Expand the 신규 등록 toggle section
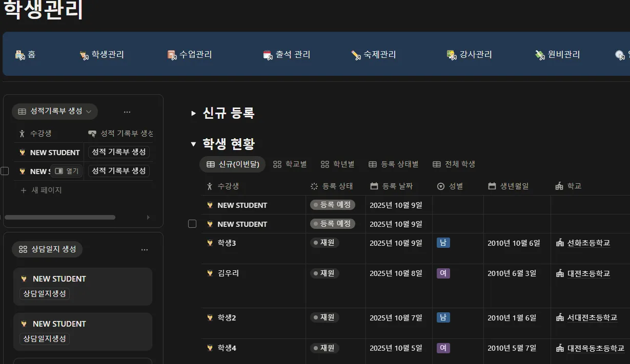 193,113
